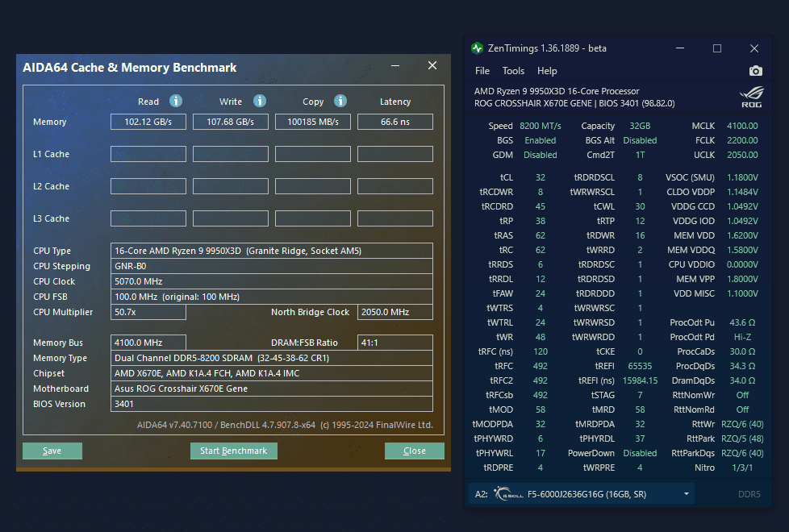Click the Copy info icon in AIDA64
Image resolution: width=789 pixels, height=532 pixels.
[340, 101]
